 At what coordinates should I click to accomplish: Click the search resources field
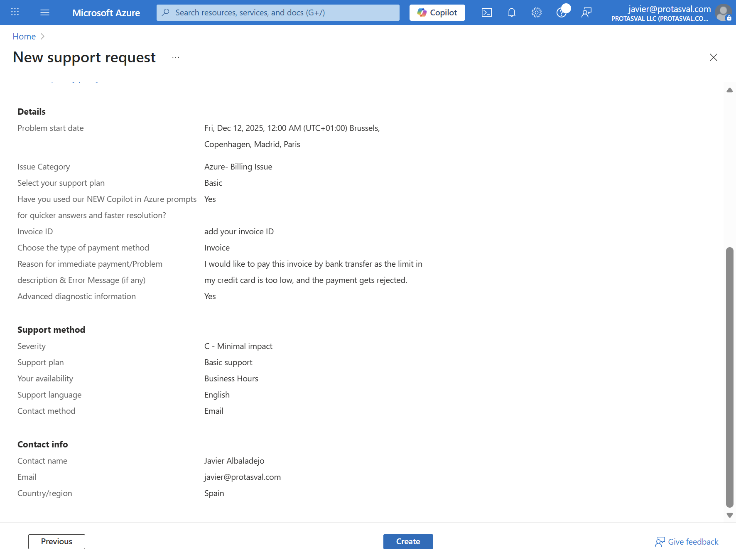tap(278, 12)
